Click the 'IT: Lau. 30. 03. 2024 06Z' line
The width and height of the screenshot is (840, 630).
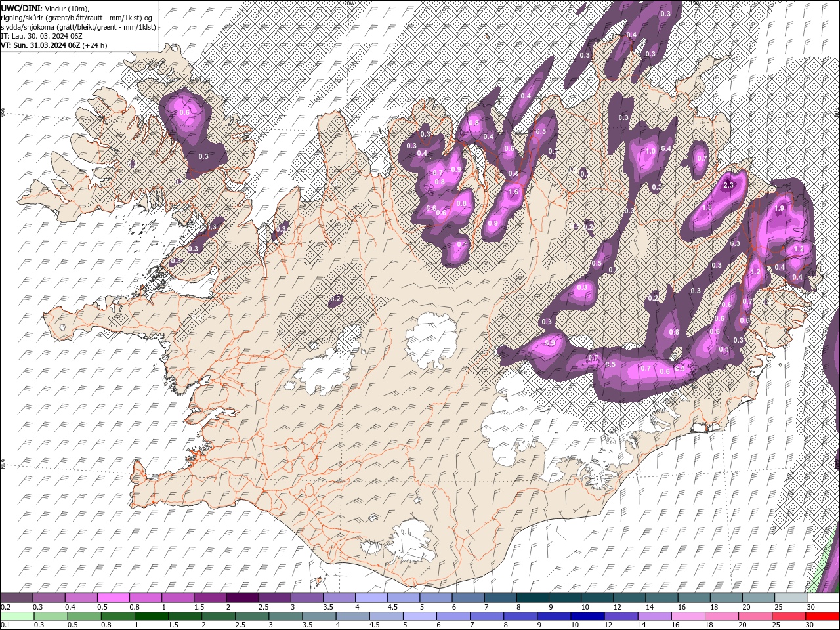pyautogui.click(x=41, y=36)
